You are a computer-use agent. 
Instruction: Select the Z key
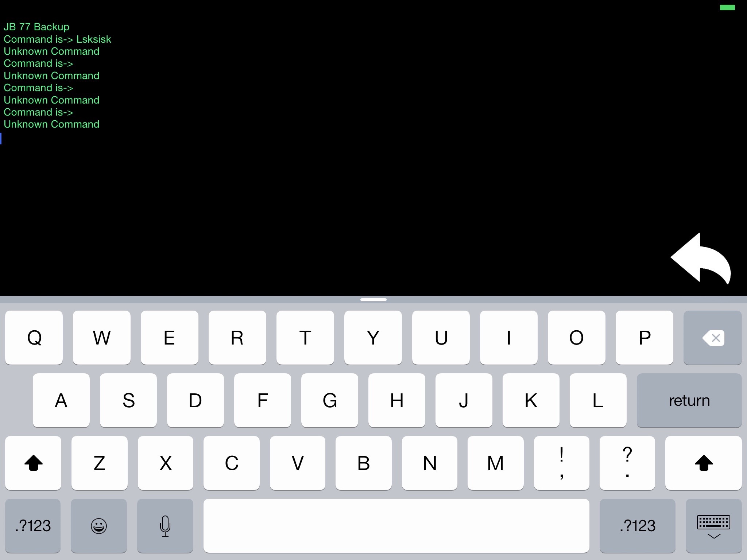pyautogui.click(x=99, y=462)
